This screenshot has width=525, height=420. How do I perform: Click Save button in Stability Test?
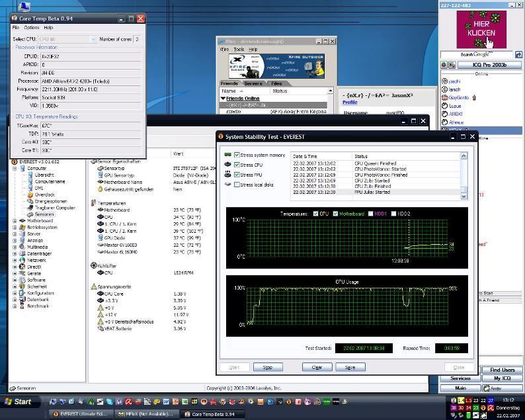(x=350, y=367)
